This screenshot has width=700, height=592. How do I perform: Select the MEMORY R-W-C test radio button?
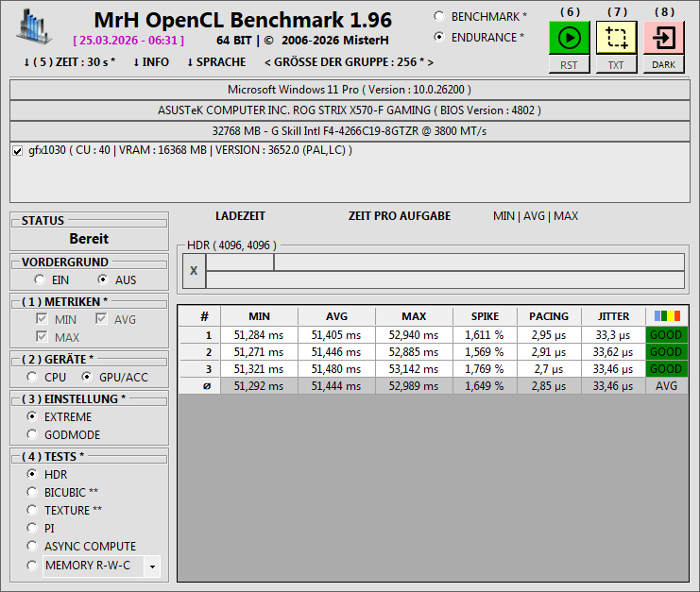32,566
